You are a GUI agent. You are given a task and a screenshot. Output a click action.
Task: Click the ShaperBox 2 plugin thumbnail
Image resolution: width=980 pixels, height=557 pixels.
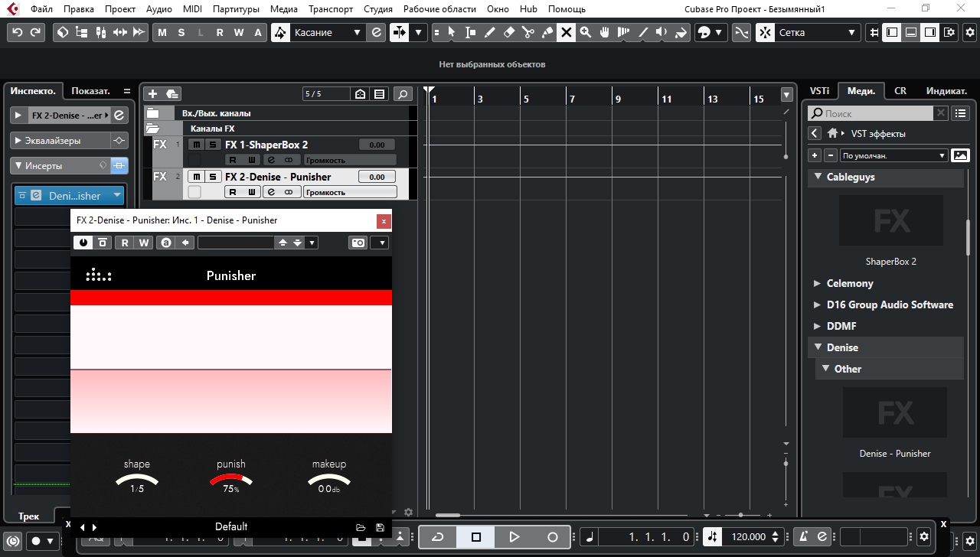pos(890,222)
